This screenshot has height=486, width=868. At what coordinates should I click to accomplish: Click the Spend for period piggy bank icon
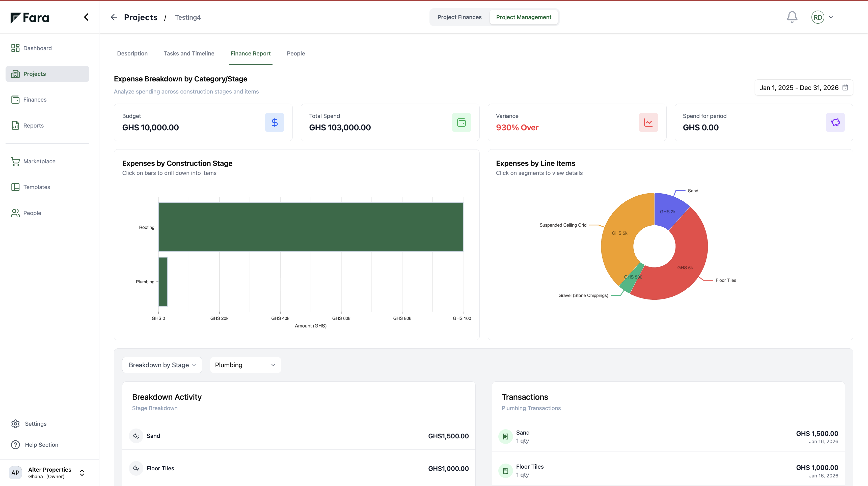(835, 122)
